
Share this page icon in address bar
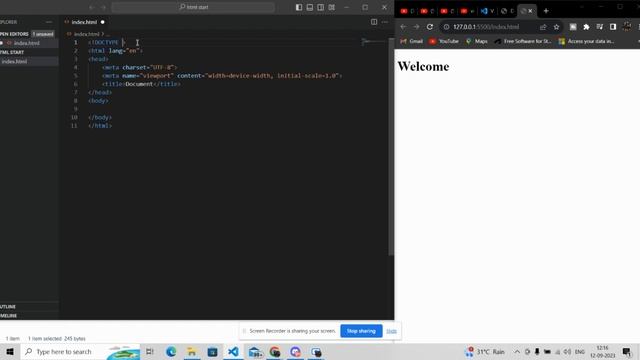(x=543, y=27)
